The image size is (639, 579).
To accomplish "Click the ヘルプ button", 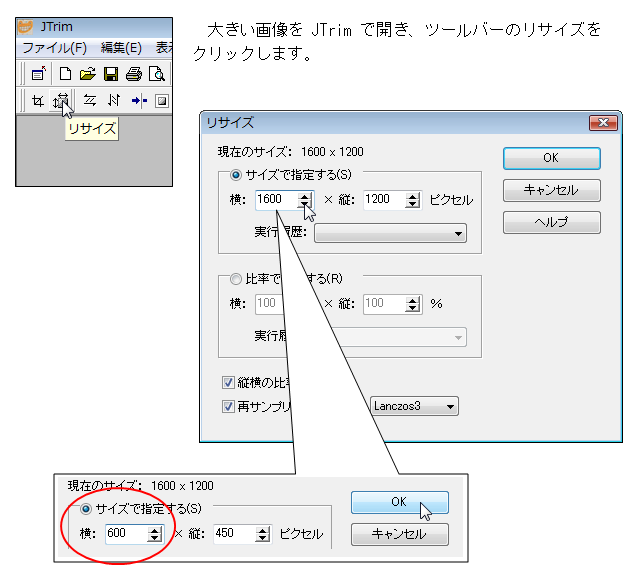I will point(552,222).
